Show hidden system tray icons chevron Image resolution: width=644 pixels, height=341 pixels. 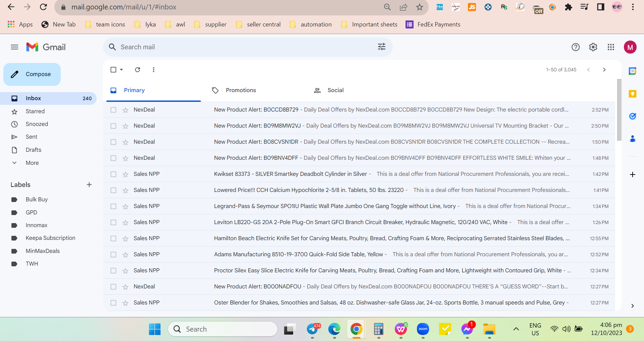coord(516,329)
